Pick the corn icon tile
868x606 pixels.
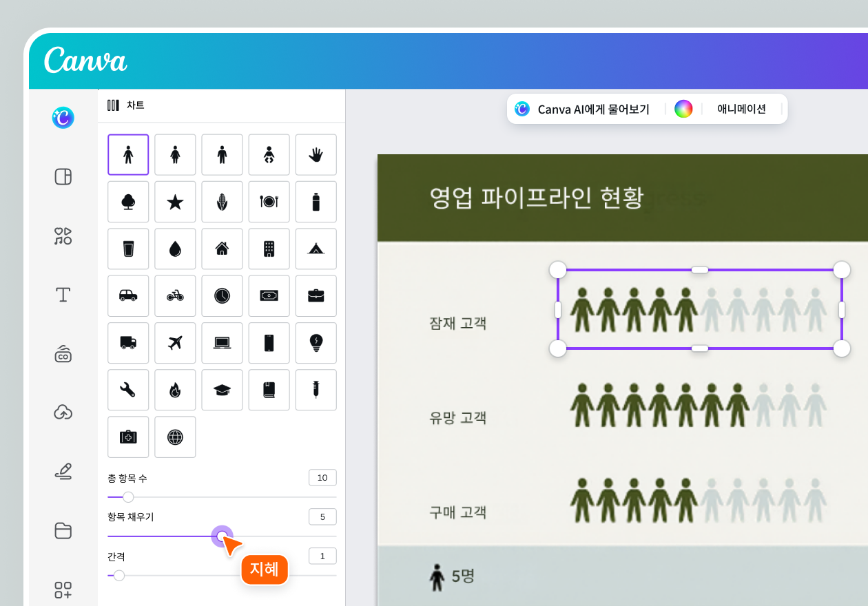(x=222, y=202)
